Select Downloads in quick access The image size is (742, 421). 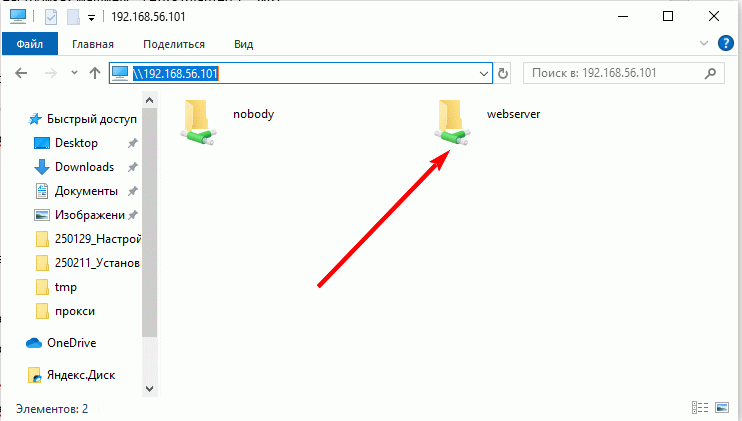click(x=84, y=167)
